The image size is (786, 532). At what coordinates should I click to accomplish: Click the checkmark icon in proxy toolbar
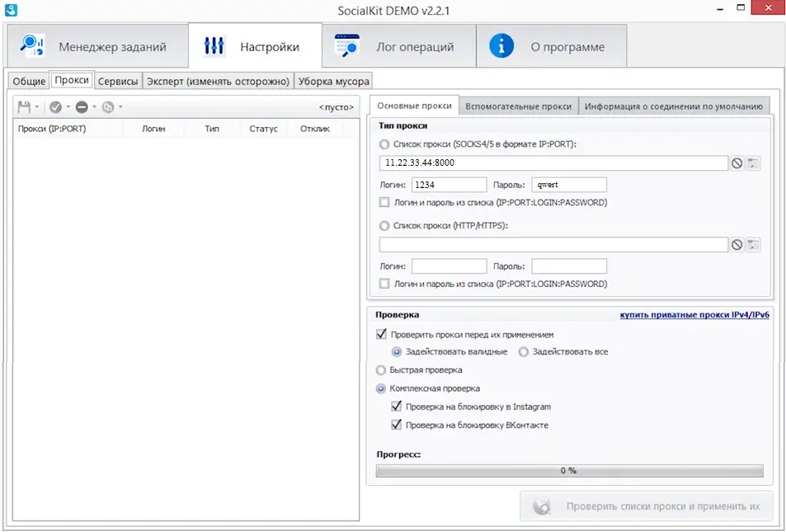coord(55,106)
